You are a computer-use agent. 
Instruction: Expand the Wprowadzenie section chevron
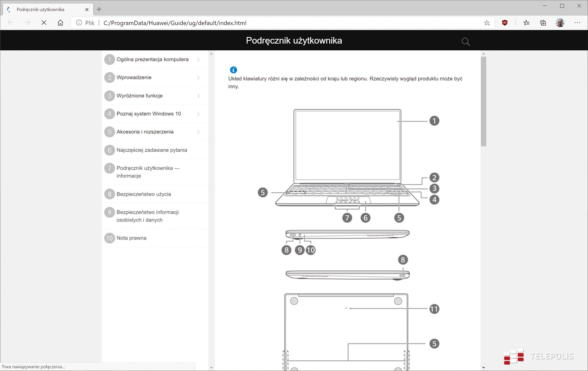pos(198,78)
